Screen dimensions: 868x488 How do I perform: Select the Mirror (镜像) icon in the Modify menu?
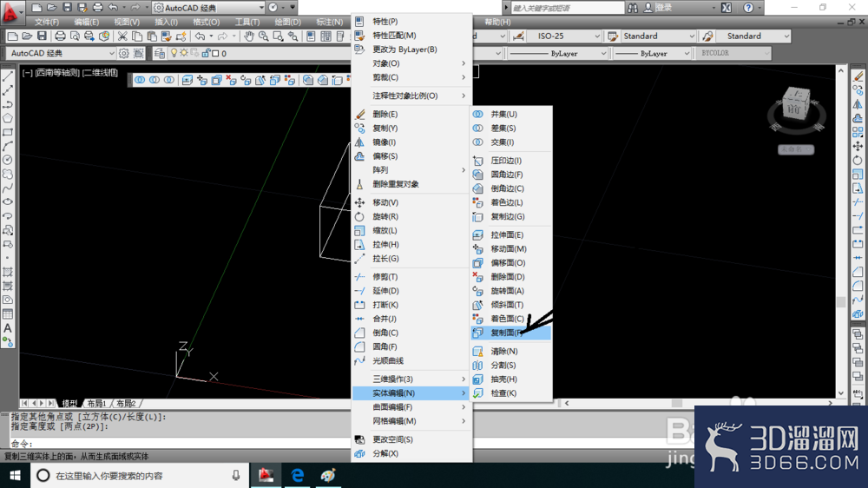(360, 142)
